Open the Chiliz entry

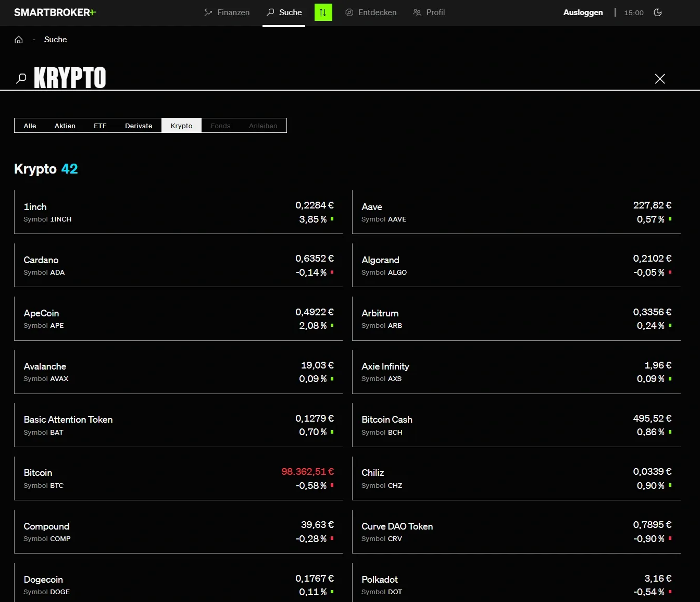coord(516,478)
